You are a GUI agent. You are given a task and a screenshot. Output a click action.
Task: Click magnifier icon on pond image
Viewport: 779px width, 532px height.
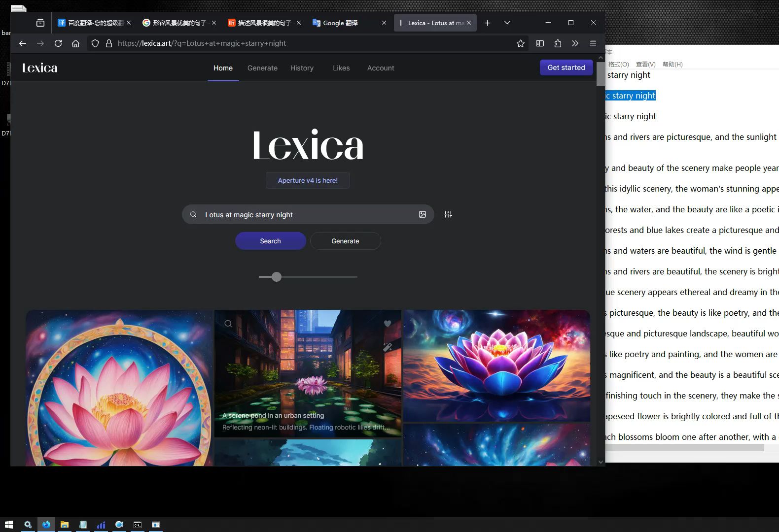228,324
